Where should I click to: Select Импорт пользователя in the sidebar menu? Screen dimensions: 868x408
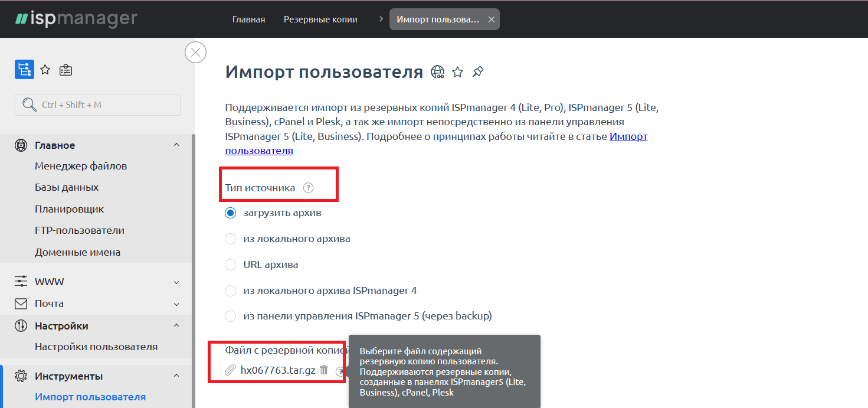[90, 397]
